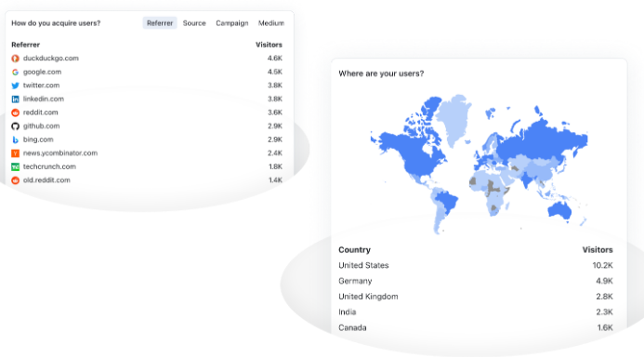Click the United States country row
Image resolution: width=644 pixels, height=358 pixels.
(476, 266)
